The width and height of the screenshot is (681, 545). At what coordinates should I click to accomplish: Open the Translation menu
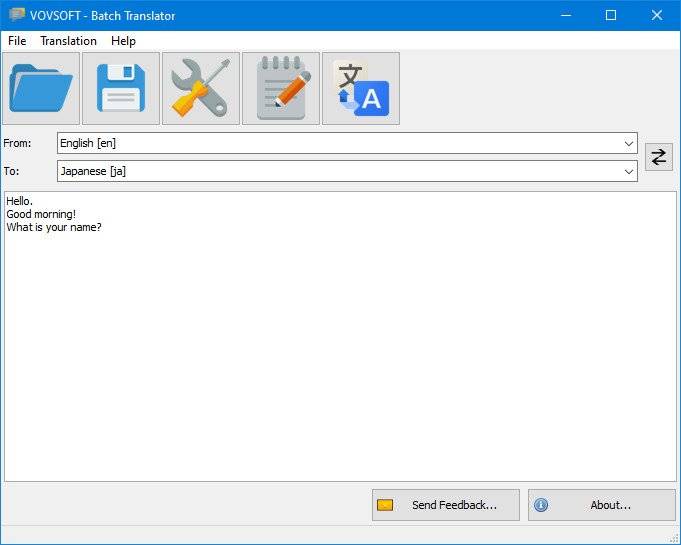coord(69,41)
